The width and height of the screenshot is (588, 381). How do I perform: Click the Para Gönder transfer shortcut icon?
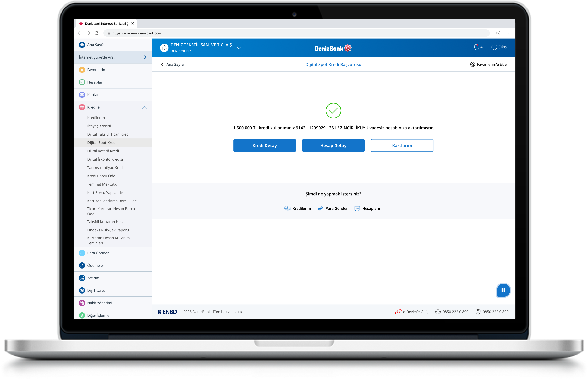pos(320,208)
